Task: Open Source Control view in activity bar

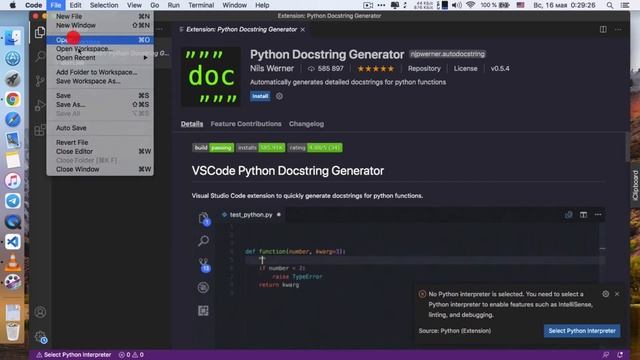Action: point(40,81)
